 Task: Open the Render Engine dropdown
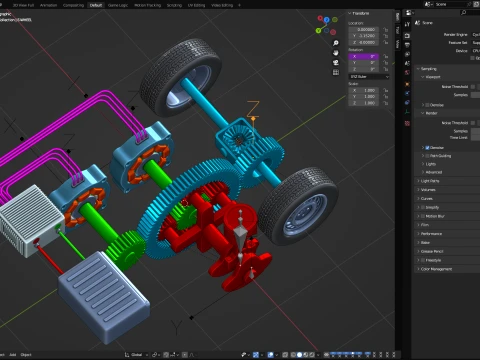click(476, 35)
